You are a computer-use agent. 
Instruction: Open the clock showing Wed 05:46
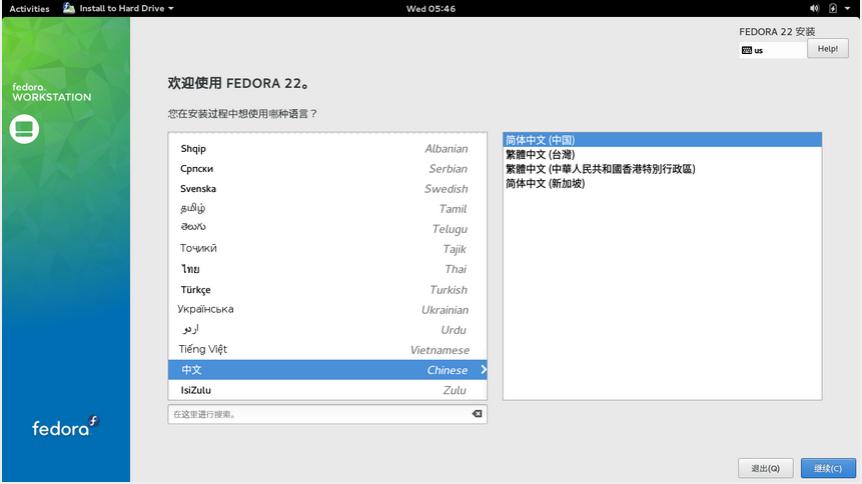point(430,8)
